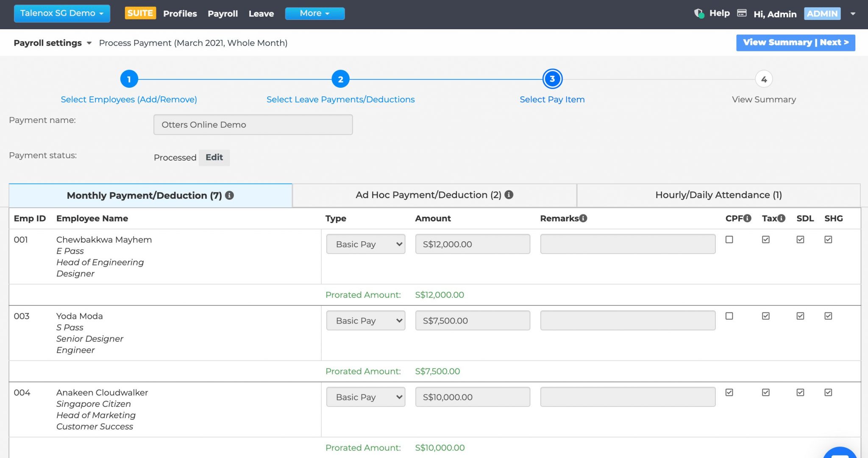
Task: Expand the More menu dropdown
Action: tap(314, 13)
